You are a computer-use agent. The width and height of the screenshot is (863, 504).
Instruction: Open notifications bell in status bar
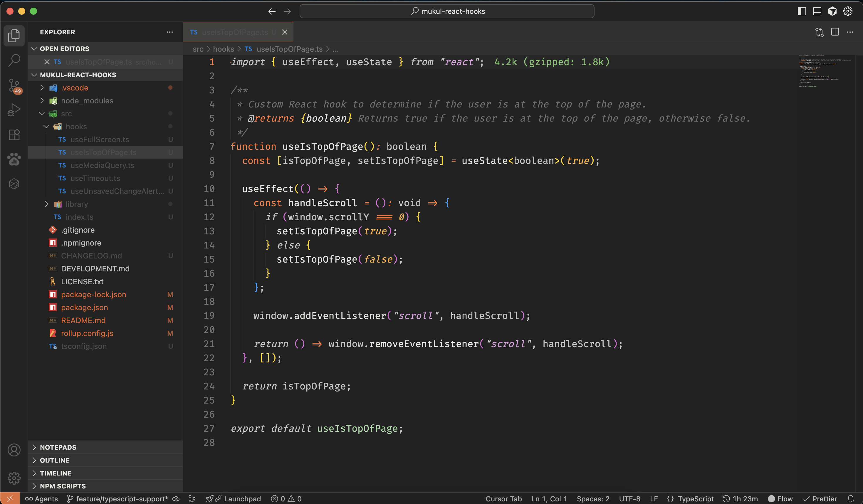point(850,498)
